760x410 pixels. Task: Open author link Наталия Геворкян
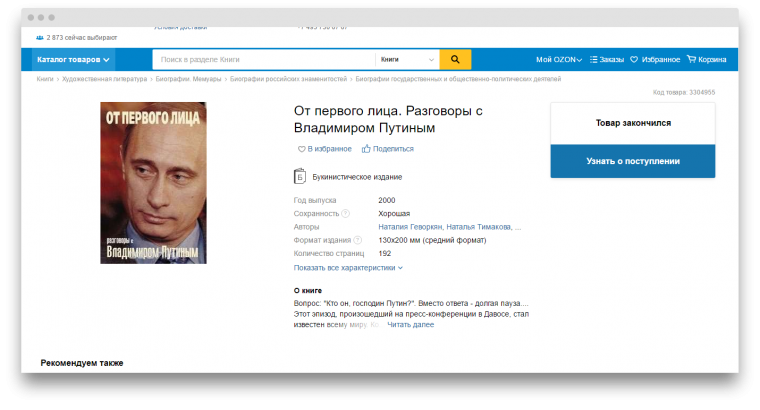pyautogui.click(x=410, y=227)
